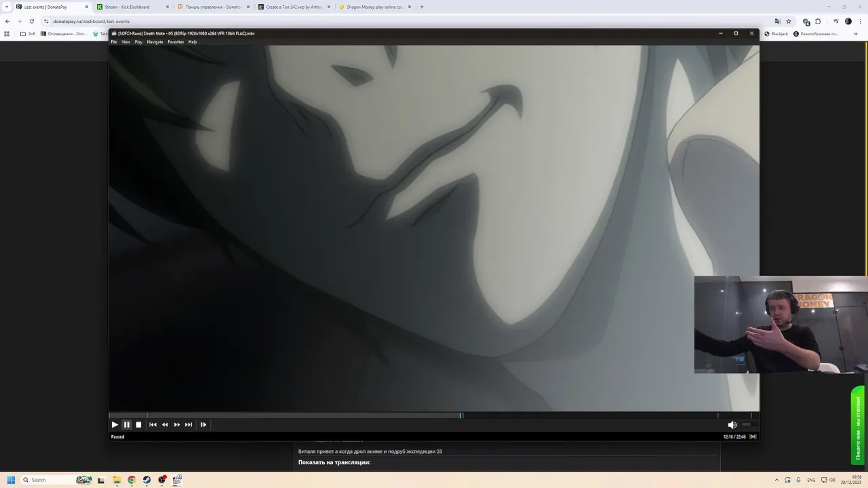Viewport: 868px width, 488px height.
Task: Open the Chrome three-dot menu
Action: coord(860,21)
